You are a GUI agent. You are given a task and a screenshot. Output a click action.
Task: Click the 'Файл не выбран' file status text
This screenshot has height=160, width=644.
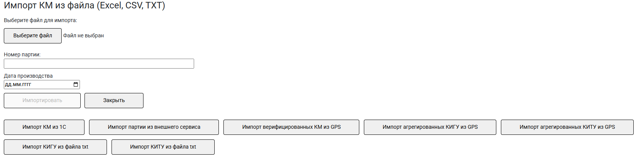click(x=83, y=36)
